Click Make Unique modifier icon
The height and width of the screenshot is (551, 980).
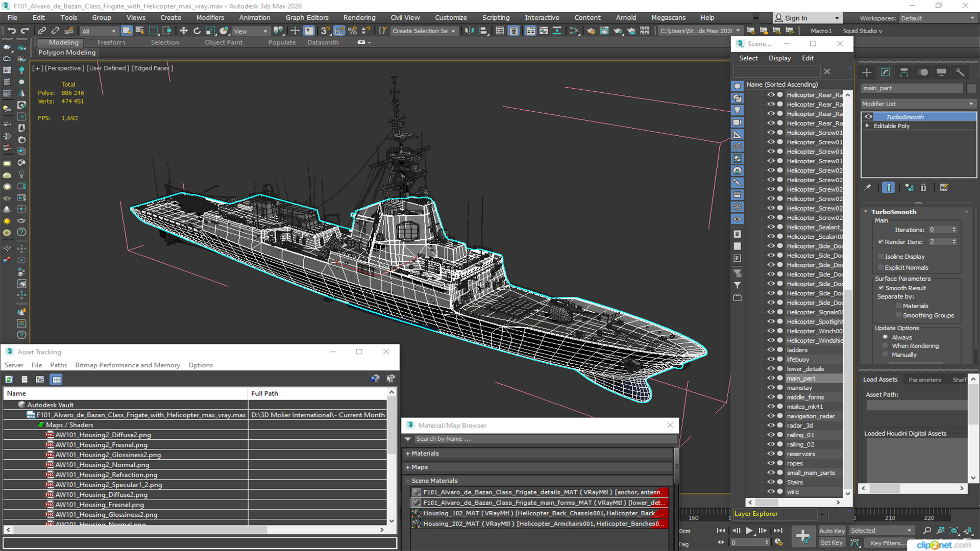(x=909, y=188)
